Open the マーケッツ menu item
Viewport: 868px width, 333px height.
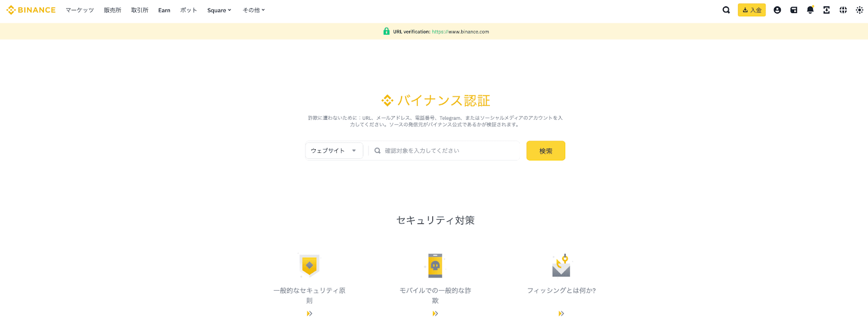click(80, 10)
